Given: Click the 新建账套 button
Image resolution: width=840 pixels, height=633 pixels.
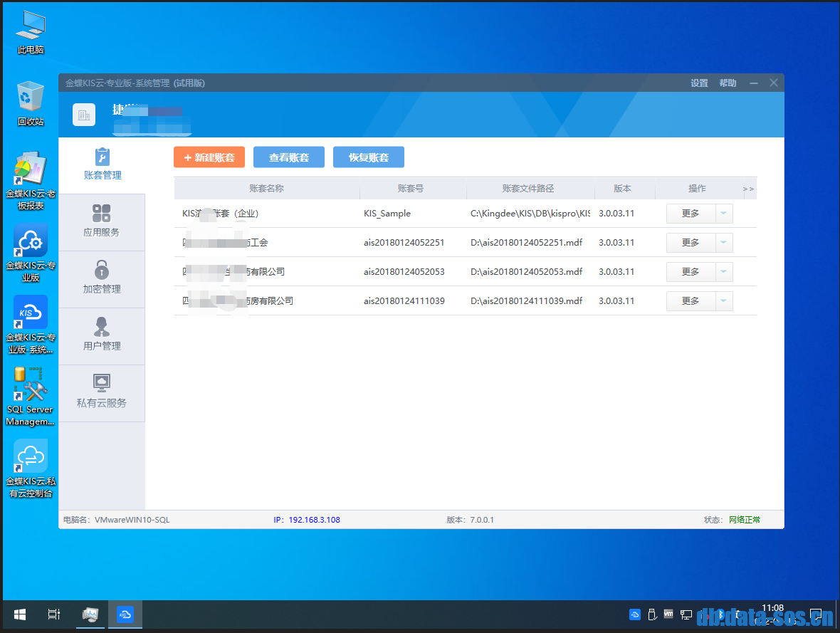Looking at the screenshot, I should coord(209,157).
